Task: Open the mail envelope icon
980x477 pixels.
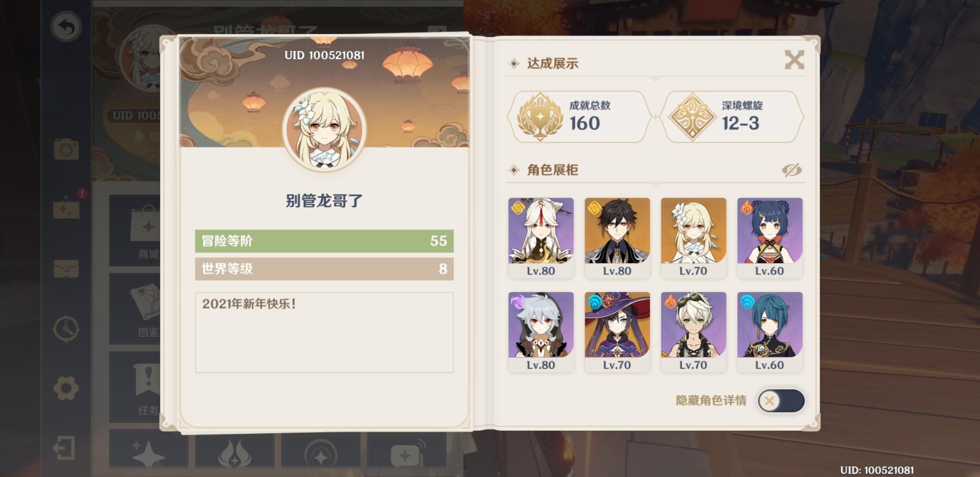Action: [x=66, y=269]
